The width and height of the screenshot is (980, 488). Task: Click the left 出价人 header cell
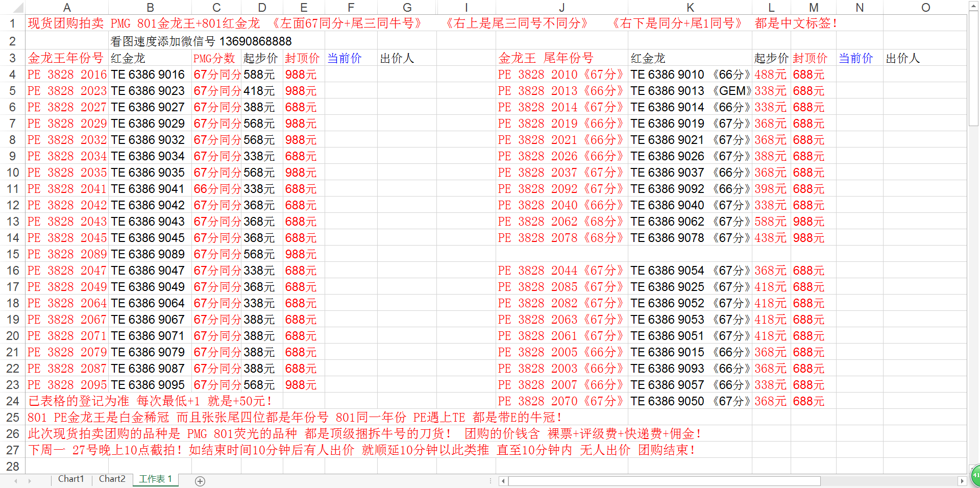[x=407, y=58]
